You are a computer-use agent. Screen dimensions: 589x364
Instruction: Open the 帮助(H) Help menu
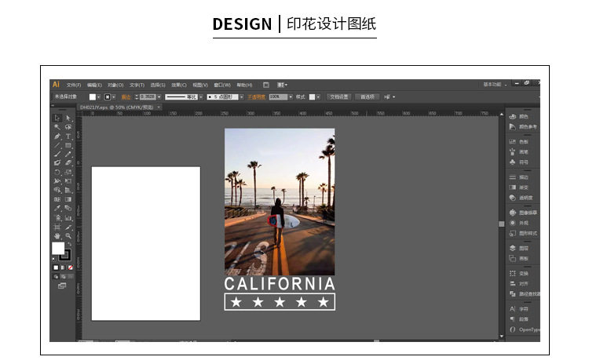pos(244,86)
